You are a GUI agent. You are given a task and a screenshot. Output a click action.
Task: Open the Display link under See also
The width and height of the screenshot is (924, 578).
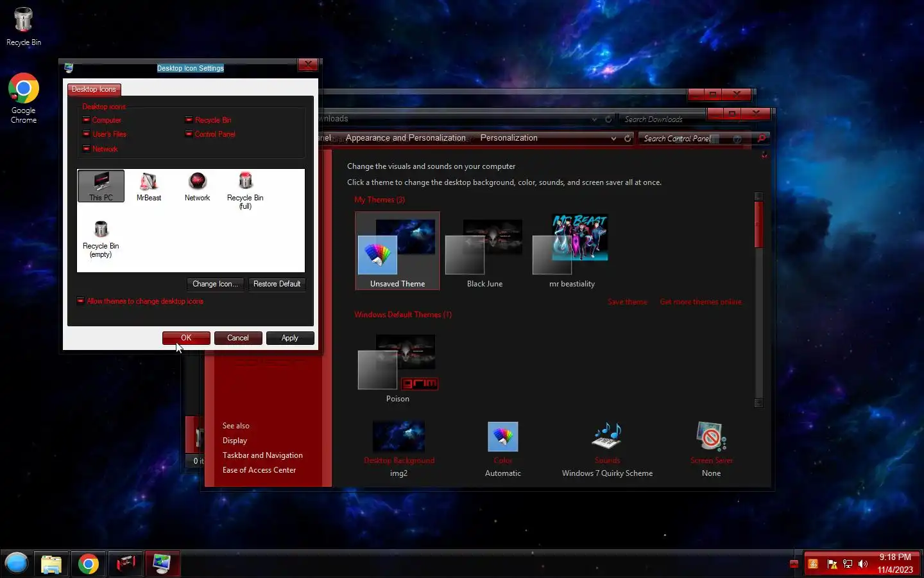coord(235,441)
